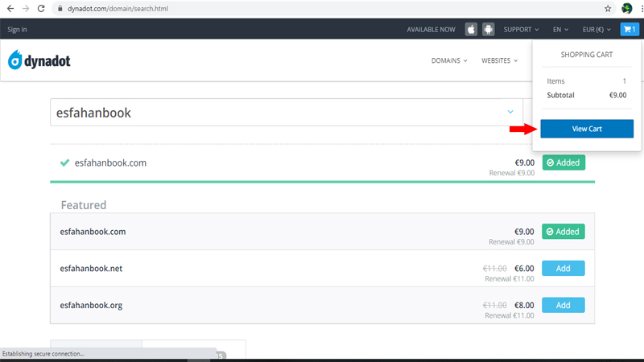Viewport: 644px width, 362px height.
Task: Reload the page with refresh icon
Action: pyautogui.click(x=41, y=9)
